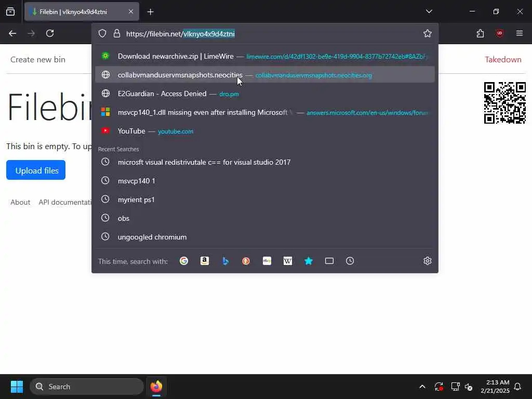Reload the current page
Viewport: 532px width, 399px height.
click(x=50, y=33)
